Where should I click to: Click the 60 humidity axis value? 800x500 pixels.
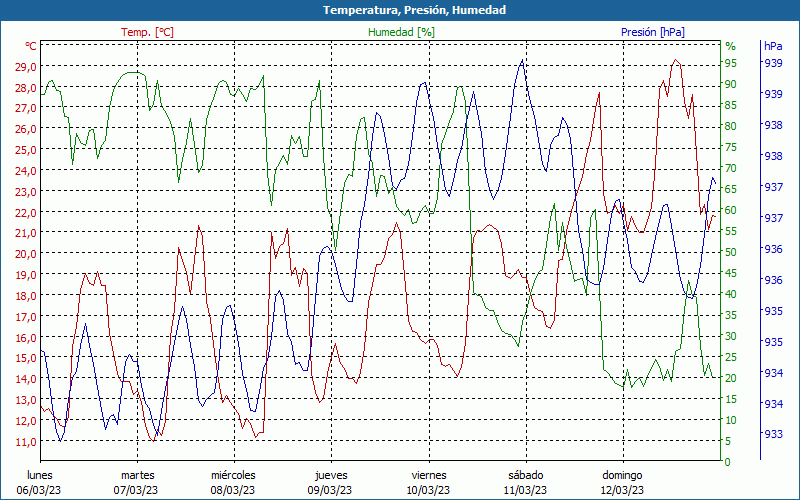(731, 210)
